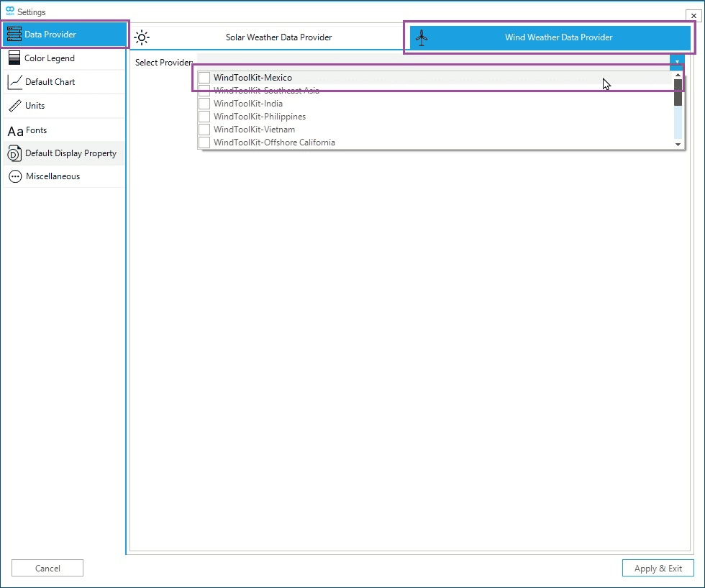Click the Color Legend icon
This screenshot has width=705, height=588.
pos(14,58)
